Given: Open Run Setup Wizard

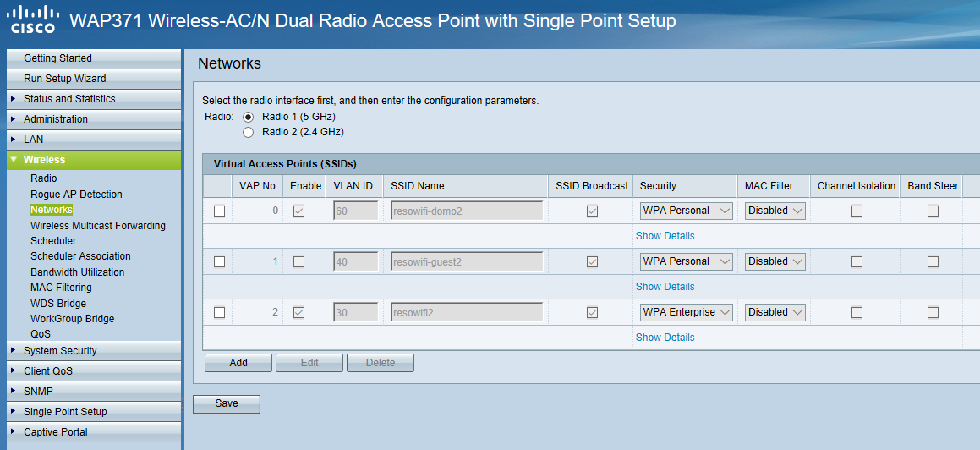Looking at the screenshot, I should (x=94, y=78).
